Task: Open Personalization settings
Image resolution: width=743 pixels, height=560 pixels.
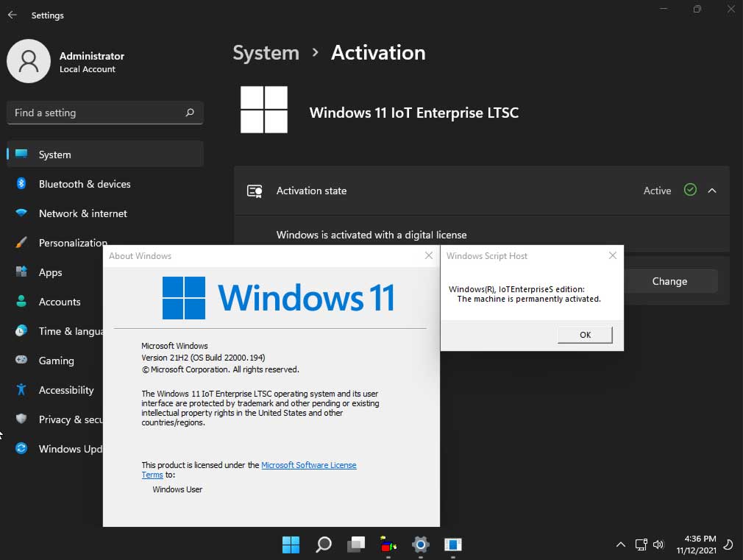Action: (73, 243)
